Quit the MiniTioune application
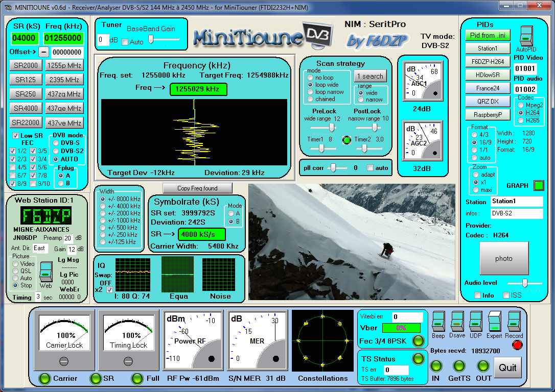This screenshot has height=392, width=555. [507, 367]
